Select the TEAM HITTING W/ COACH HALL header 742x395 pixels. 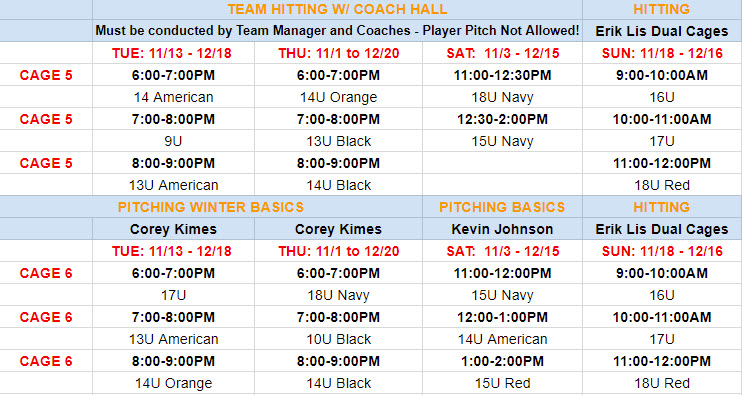[x=337, y=9]
